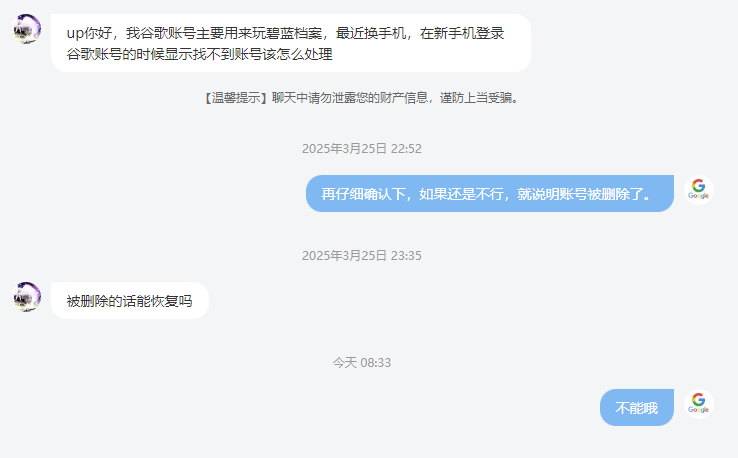Open the Google avatar beside the 再仔细确认下 reply
The image size is (738, 458).
tap(698, 190)
